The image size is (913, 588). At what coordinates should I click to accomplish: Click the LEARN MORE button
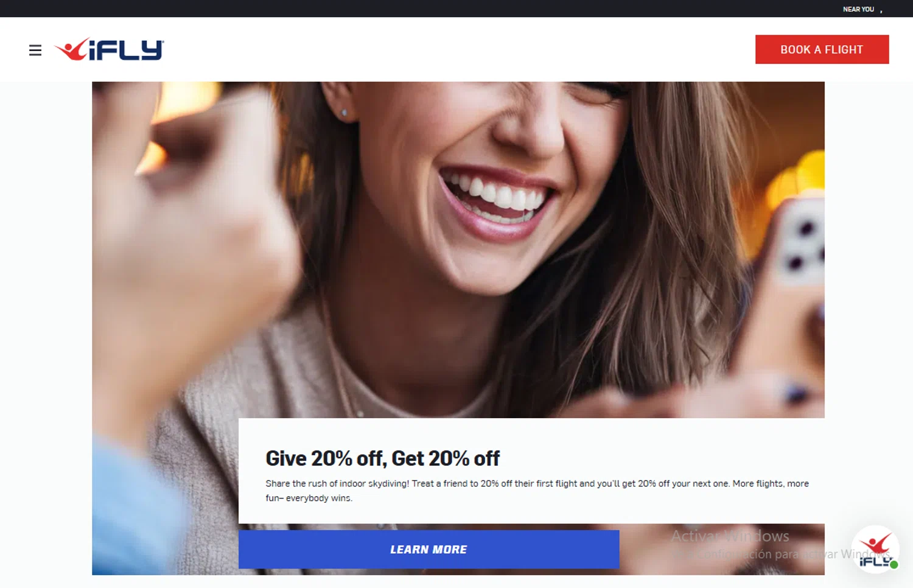pyautogui.click(x=429, y=549)
